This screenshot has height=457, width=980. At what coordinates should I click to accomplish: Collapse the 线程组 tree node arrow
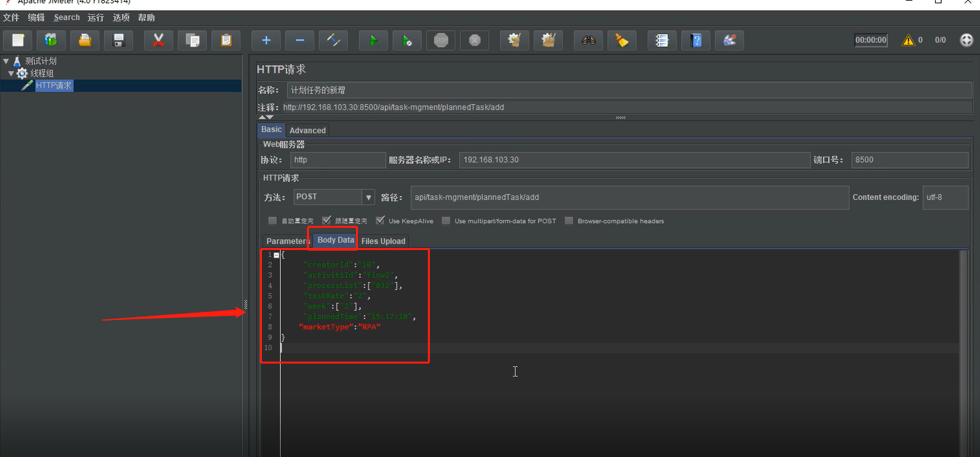(x=11, y=73)
